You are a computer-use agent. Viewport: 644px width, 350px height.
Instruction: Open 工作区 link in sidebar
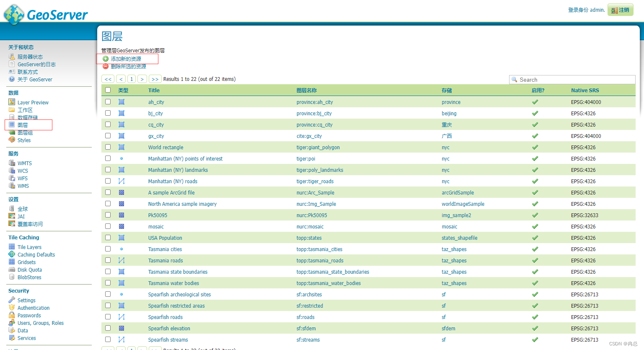(x=25, y=110)
